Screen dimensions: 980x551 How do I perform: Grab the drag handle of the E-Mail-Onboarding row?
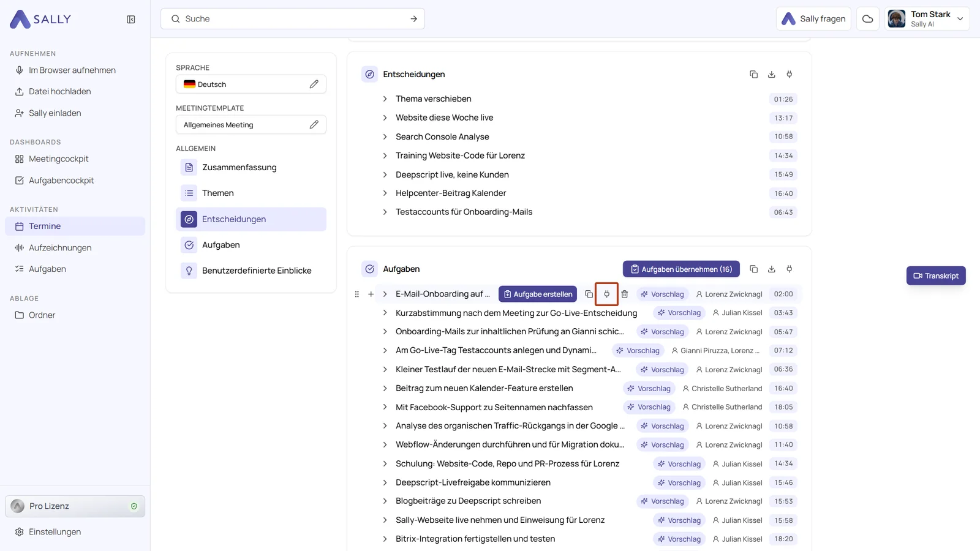357,294
